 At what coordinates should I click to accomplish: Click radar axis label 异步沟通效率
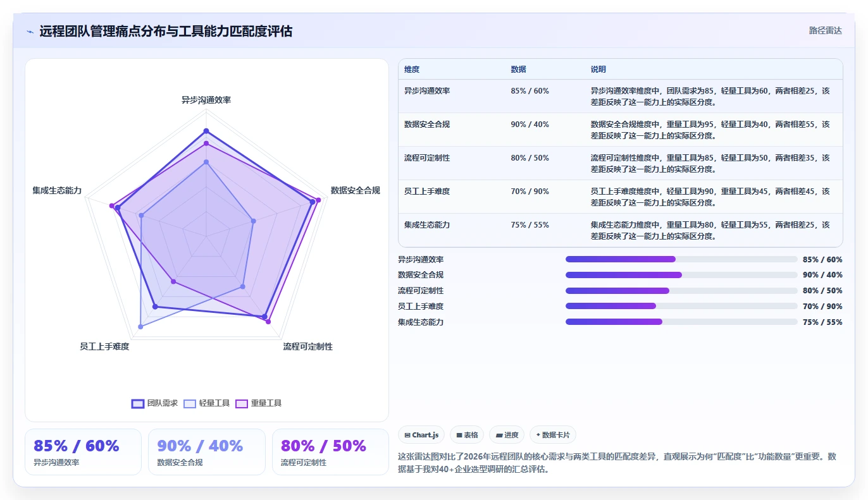pos(206,100)
